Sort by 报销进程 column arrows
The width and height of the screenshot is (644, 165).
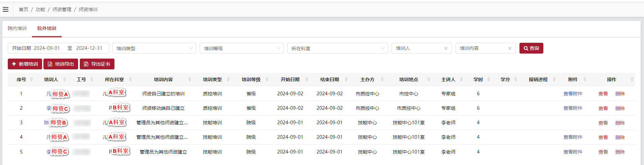point(554,79)
